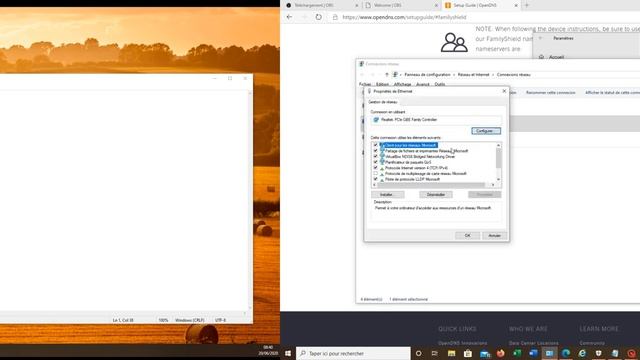The image size is (640, 360).
Task: Toggle Pilote de protocole LLDP Microsoft checkbox
Action: (376, 179)
